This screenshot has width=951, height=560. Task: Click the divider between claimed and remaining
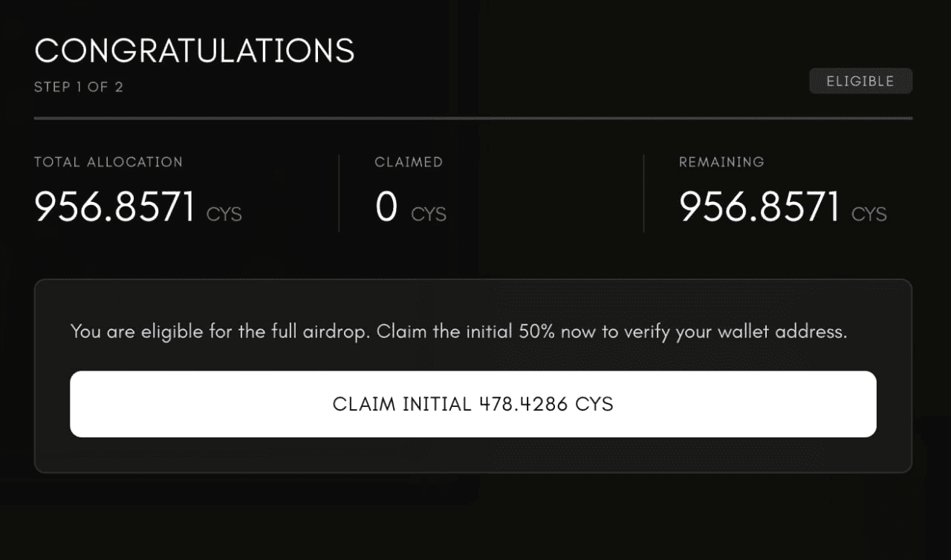(x=643, y=193)
